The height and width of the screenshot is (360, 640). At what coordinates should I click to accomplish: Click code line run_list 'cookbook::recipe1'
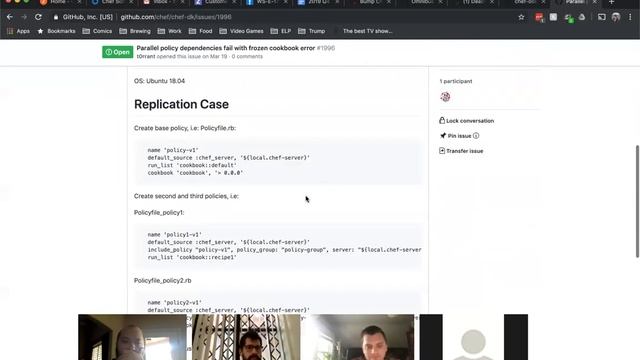coord(192,258)
